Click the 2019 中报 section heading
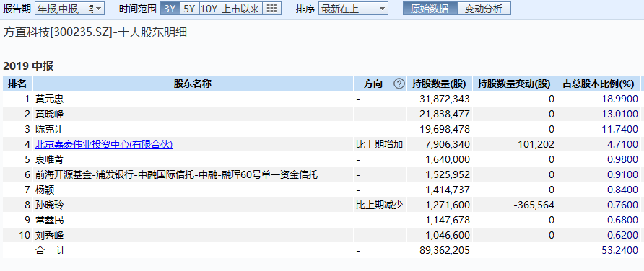The image size is (644, 271). 28,66
